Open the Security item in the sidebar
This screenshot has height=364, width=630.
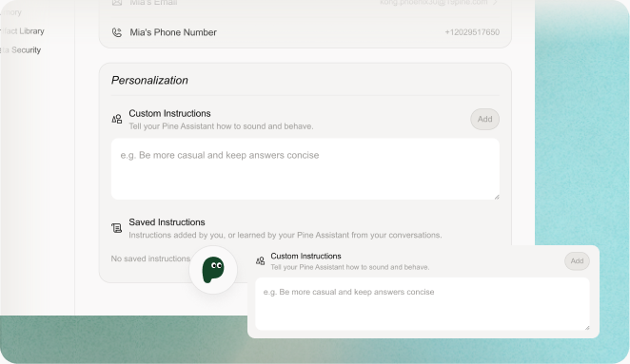click(x=23, y=50)
